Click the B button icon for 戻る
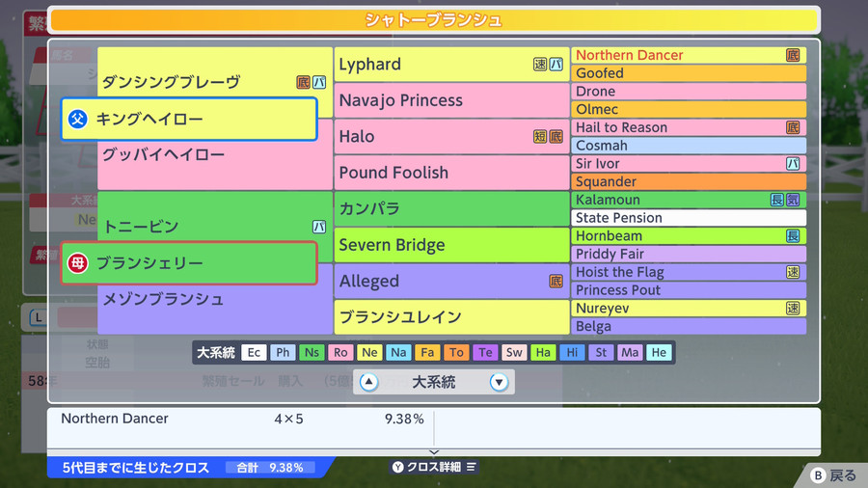 point(818,475)
